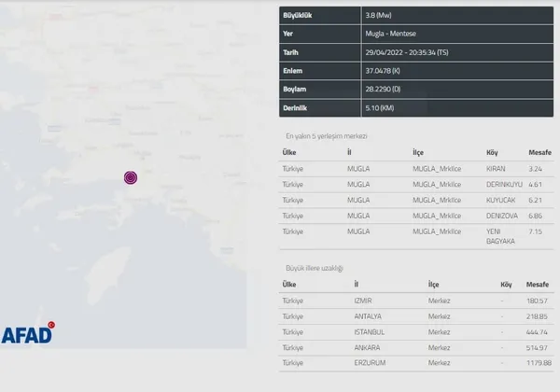This screenshot has width=560, height=392.
Task: Select the depth value 5.10 (KM)
Action: click(x=379, y=108)
